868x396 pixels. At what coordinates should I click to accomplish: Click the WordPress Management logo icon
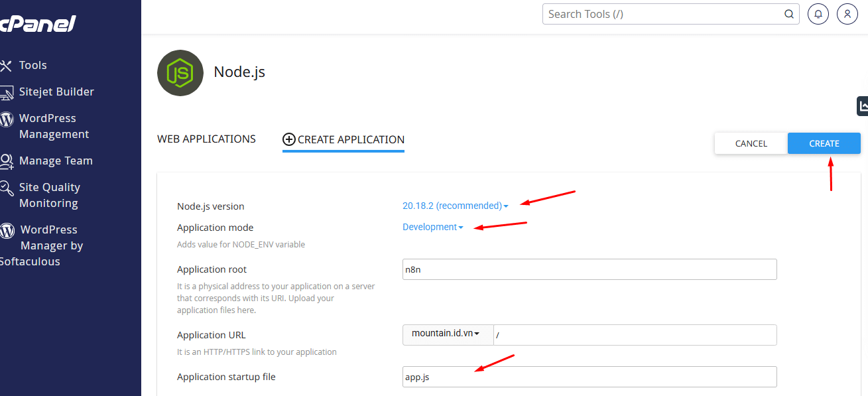7,119
